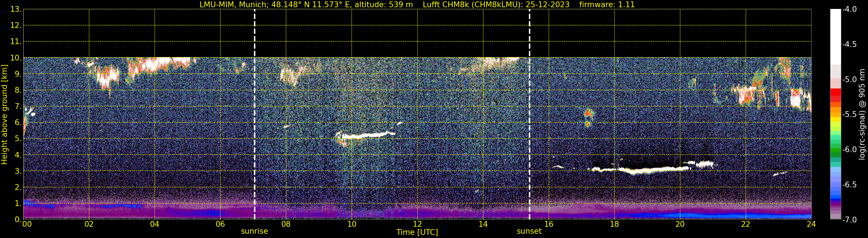Click the time axis tick '16'
Screen dimensions: 868x238
[x=549, y=224]
